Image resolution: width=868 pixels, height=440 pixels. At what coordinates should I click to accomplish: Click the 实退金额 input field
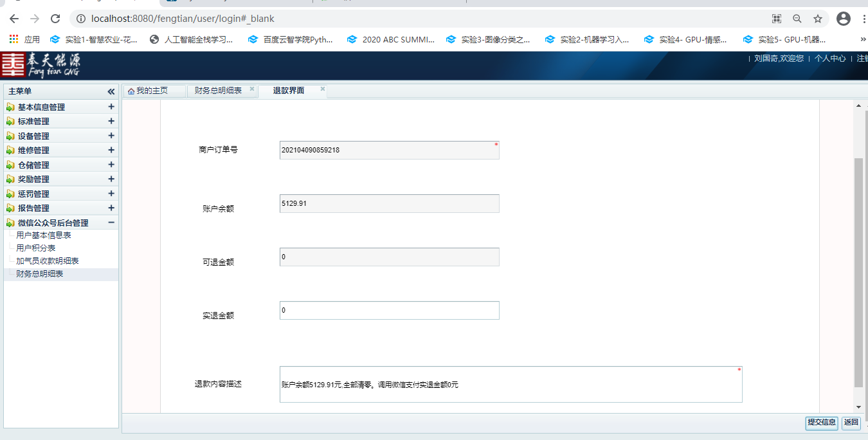[x=389, y=311]
